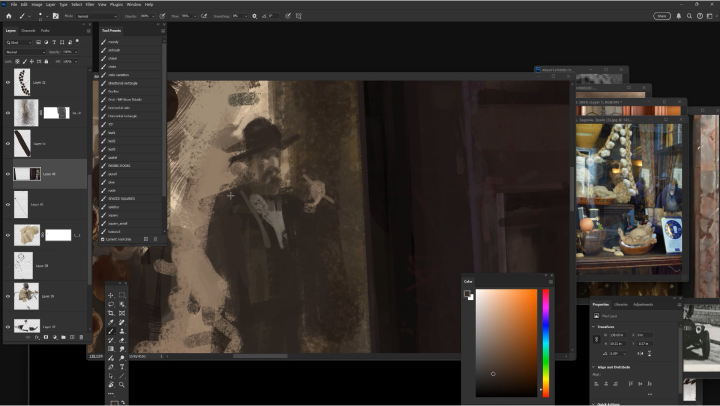Click the Share button
720x406 pixels.
(x=662, y=16)
